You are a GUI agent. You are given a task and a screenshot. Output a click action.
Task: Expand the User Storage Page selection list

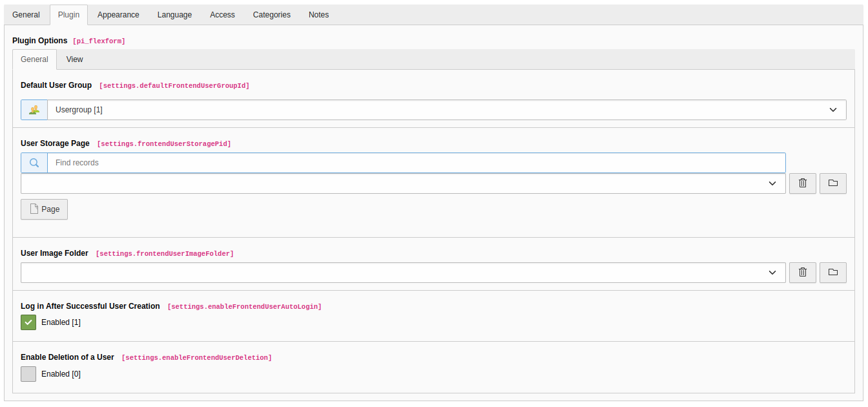tap(403, 183)
